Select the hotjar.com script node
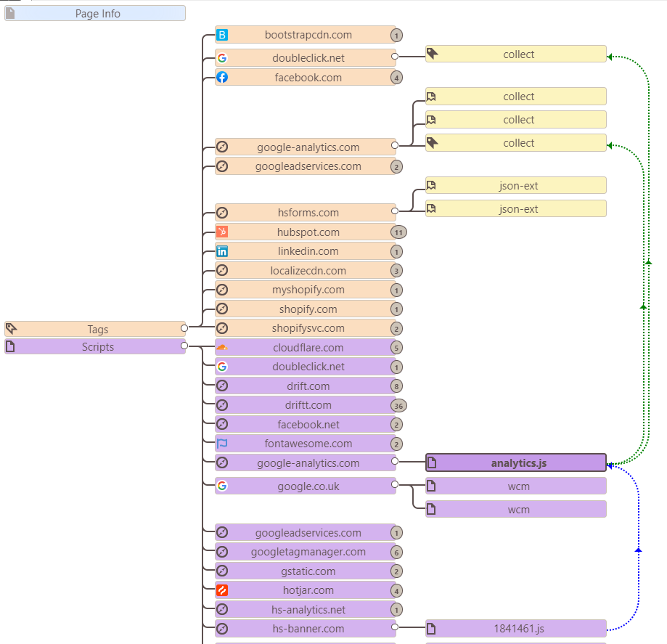667x644 pixels. click(306, 590)
